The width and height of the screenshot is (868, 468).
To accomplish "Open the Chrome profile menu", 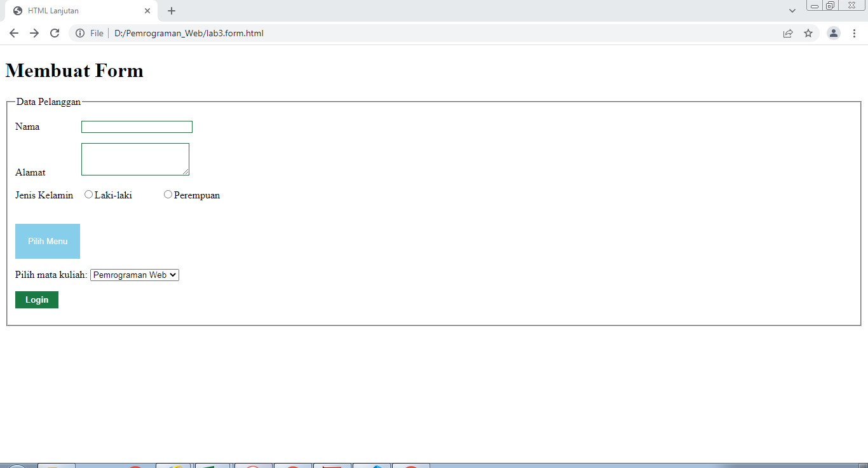I will click(x=834, y=33).
